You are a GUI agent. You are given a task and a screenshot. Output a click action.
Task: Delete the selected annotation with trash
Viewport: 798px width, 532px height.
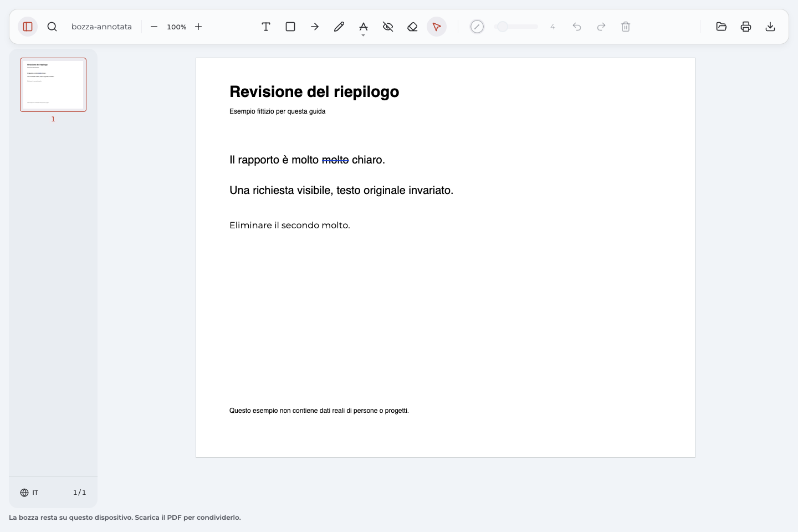(626, 27)
